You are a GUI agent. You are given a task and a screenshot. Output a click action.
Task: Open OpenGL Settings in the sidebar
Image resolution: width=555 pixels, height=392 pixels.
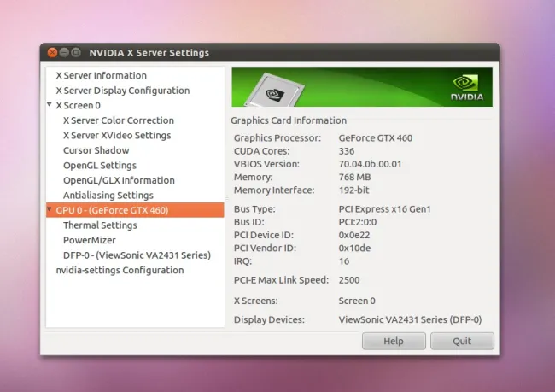[99, 165]
